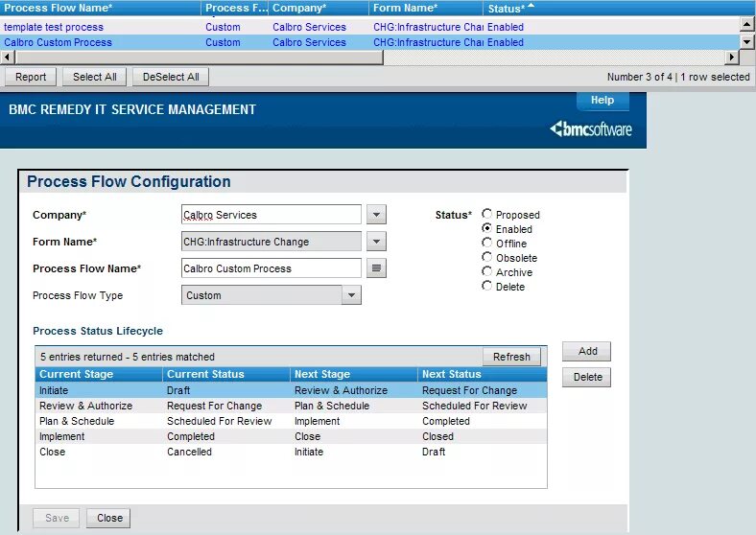
Task: Sort by Next Status column header
Action: pos(483,374)
